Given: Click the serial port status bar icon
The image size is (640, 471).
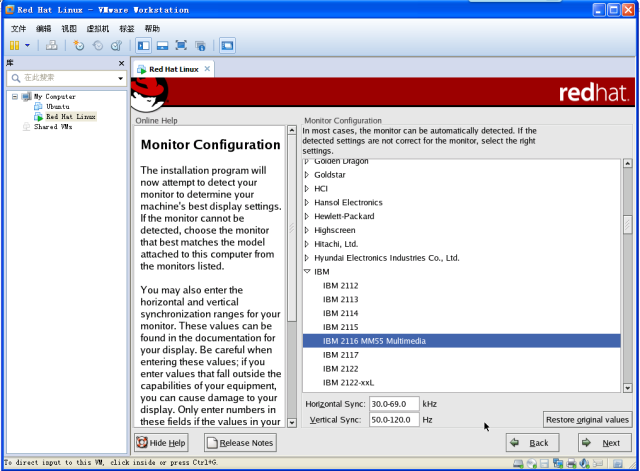Looking at the screenshot, I should pos(598,463).
